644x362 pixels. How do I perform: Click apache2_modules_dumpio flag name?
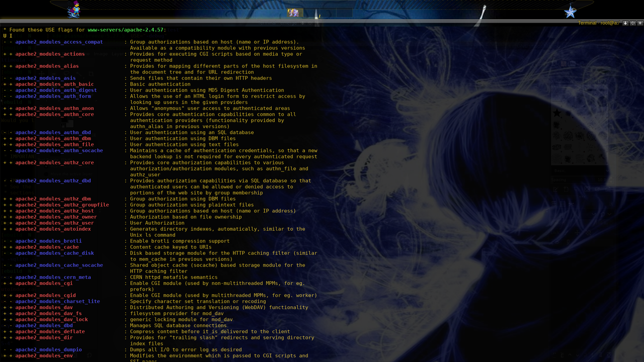point(48,350)
